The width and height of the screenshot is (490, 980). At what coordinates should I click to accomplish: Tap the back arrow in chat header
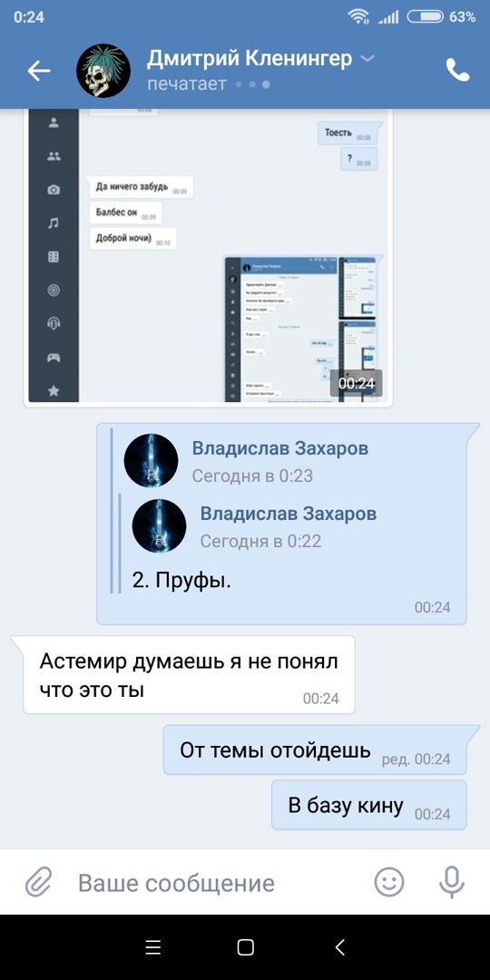38,71
